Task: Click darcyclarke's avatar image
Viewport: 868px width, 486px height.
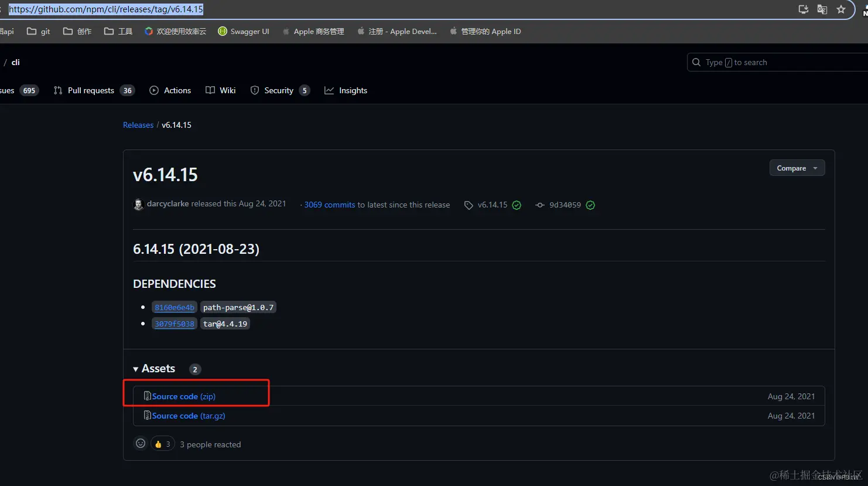Action: point(138,205)
